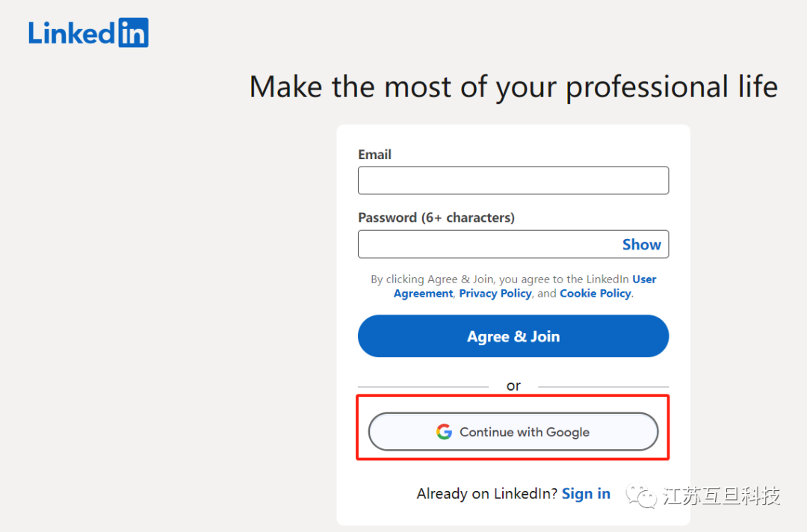Screen dimensions: 807x532
Task: Click the "Already on LinkedIn?" text
Action: tap(486, 494)
